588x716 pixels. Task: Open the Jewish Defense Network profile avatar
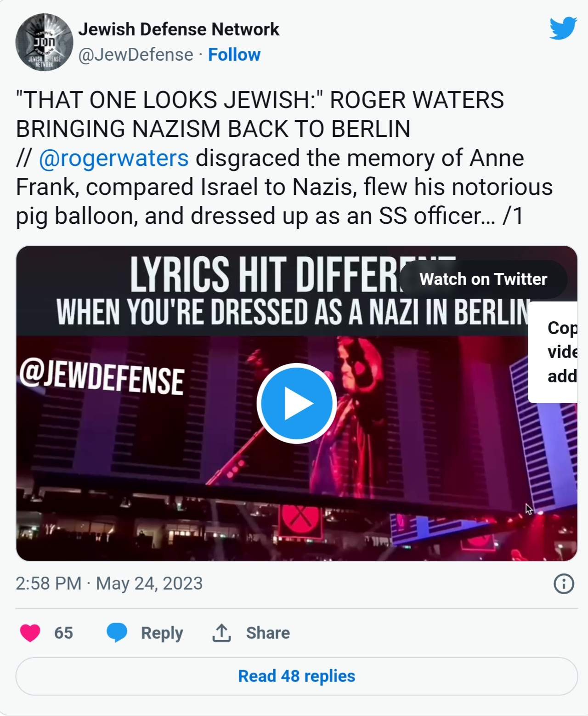click(x=44, y=42)
